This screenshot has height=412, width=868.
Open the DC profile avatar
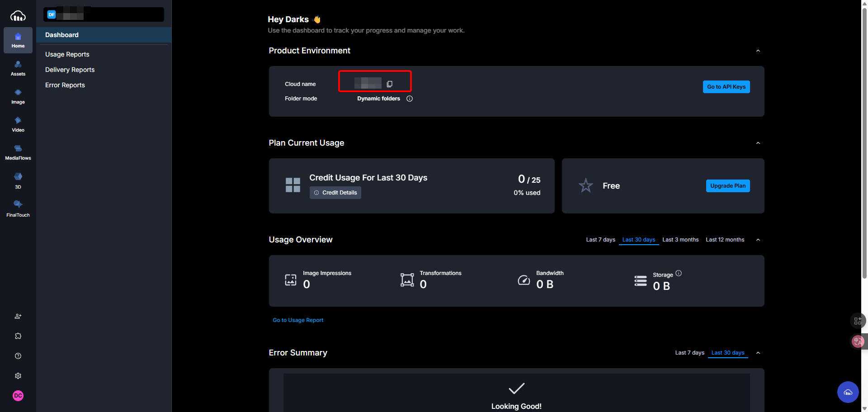click(x=18, y=395)
